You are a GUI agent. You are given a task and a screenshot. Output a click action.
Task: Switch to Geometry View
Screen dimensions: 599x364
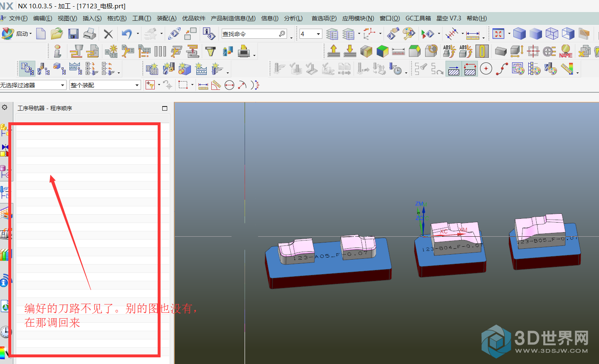[59, 69]
